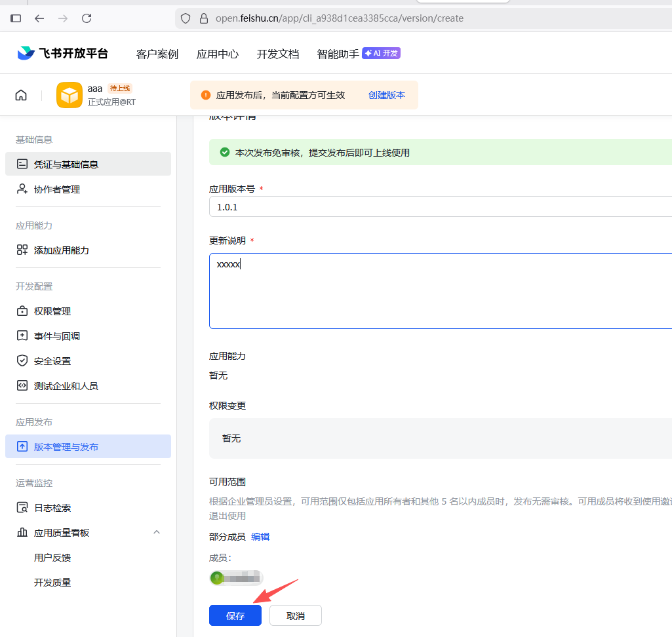Image resolution: width=672 pixels, height=637 pixels.
Task: Toggle the browser sidebar panel icon
Action: point(16,18)
